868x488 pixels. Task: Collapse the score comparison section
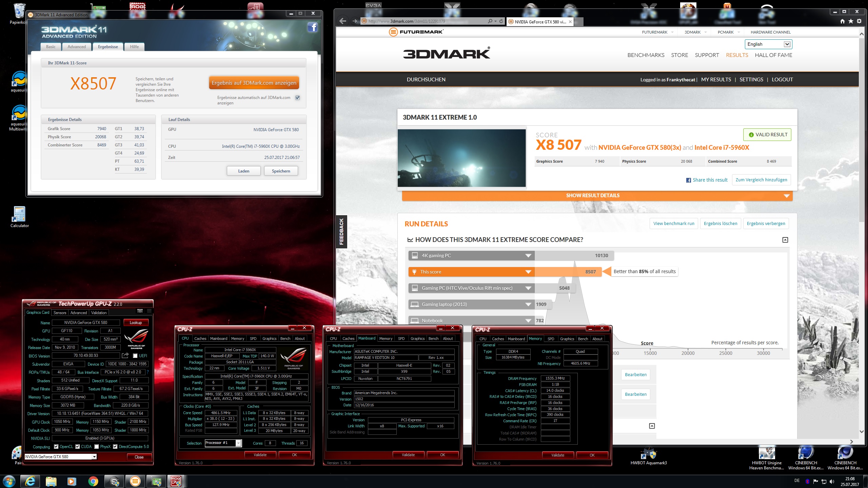click(785, 240)
